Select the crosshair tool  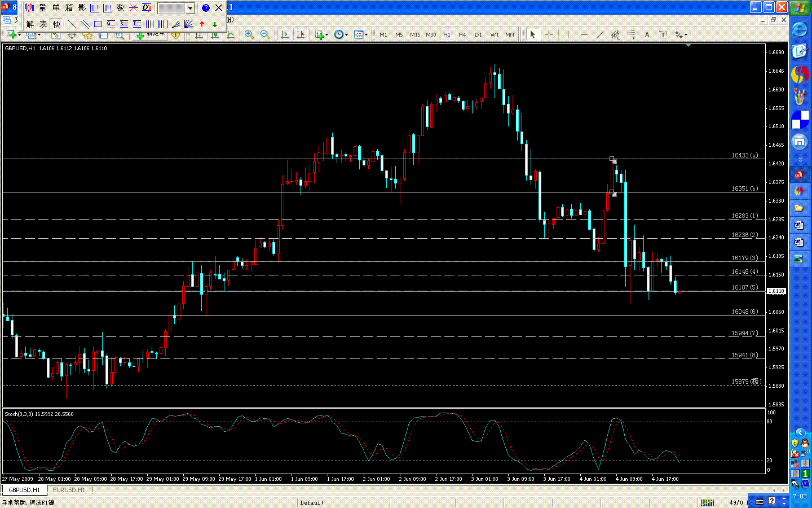[549, 34]
